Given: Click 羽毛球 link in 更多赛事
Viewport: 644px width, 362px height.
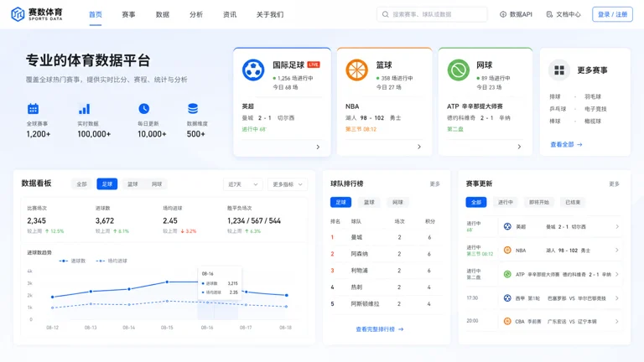Looking at the screenshot, I should [x=593, y=96].
